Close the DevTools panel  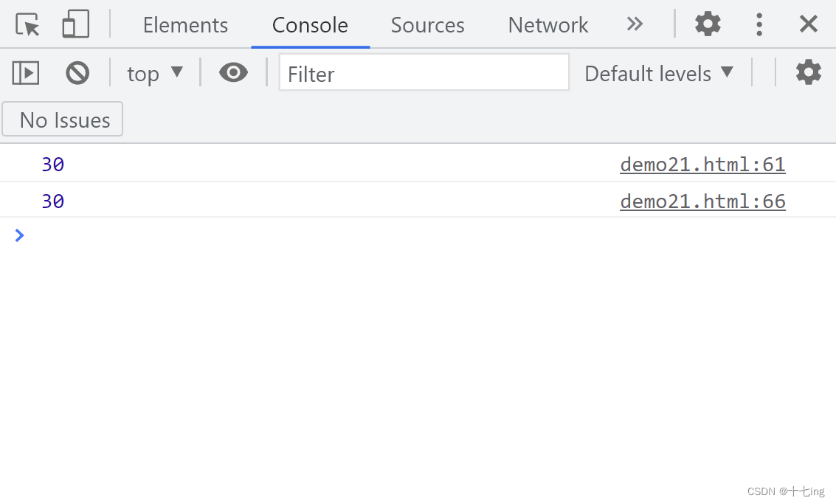coord(809,24)
